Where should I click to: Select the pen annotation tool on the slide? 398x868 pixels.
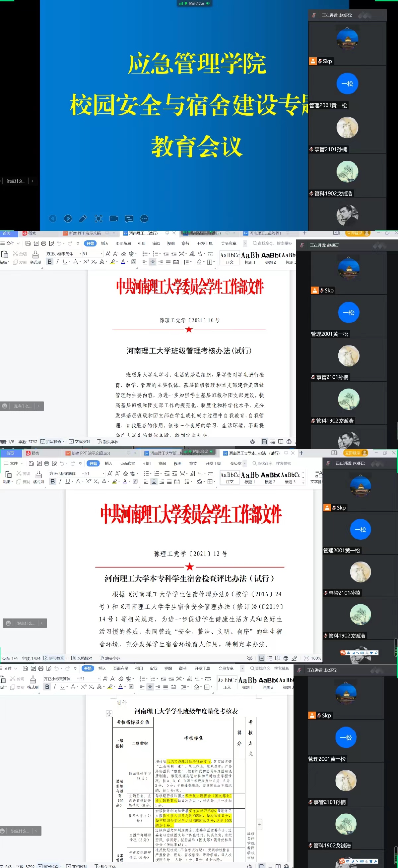pyautogui.click(x=83, y=219)
